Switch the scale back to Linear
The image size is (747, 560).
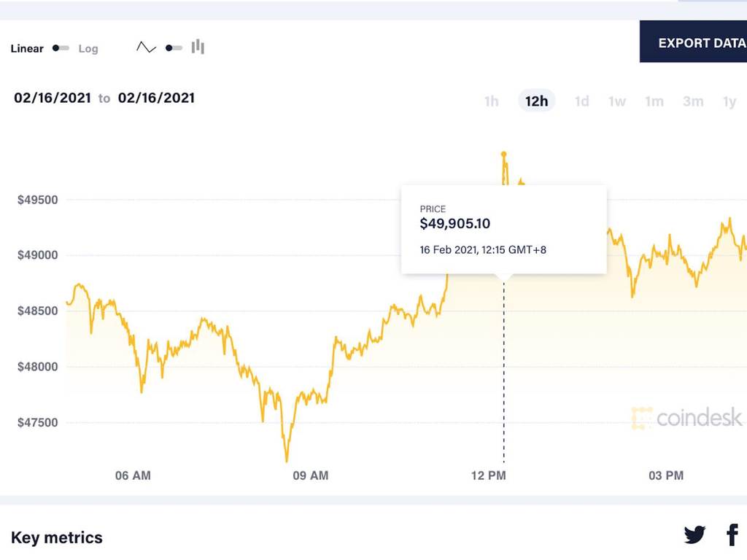(x=26, y=49)
